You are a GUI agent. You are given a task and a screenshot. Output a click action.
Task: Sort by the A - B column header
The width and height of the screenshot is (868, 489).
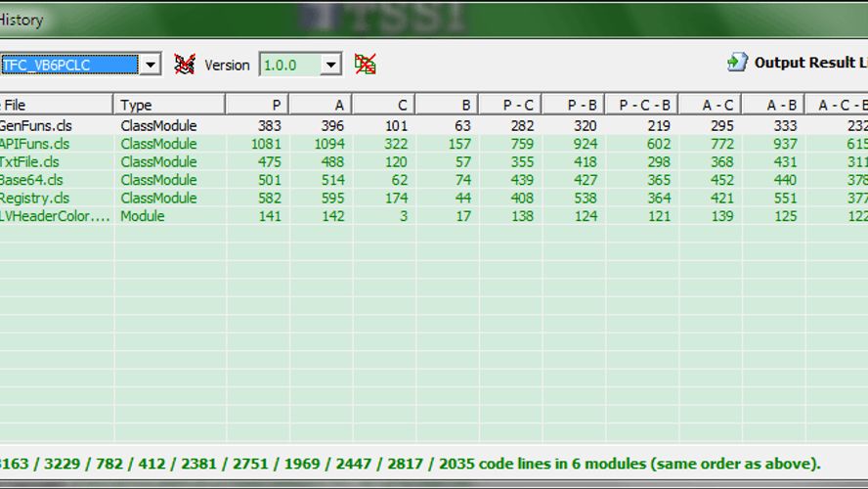773,105
